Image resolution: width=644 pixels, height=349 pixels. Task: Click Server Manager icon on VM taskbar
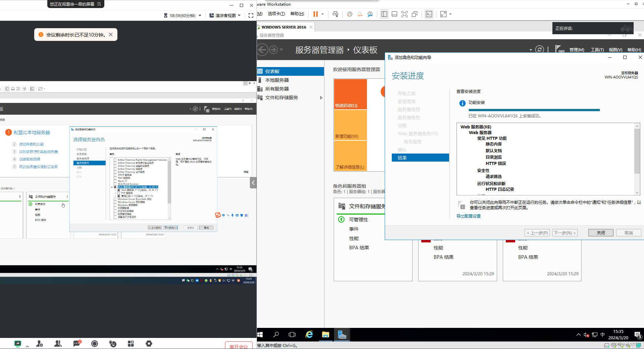pos(342,335)
